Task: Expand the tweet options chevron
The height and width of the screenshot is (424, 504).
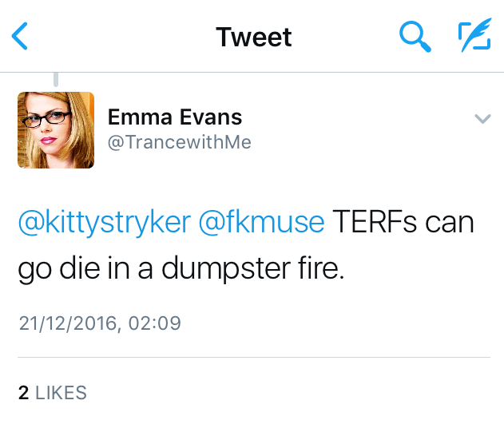Action: (482, 119)
